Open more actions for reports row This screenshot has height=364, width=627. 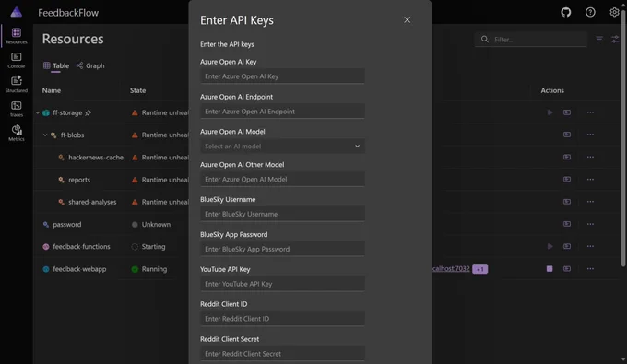tap(590, 180)
